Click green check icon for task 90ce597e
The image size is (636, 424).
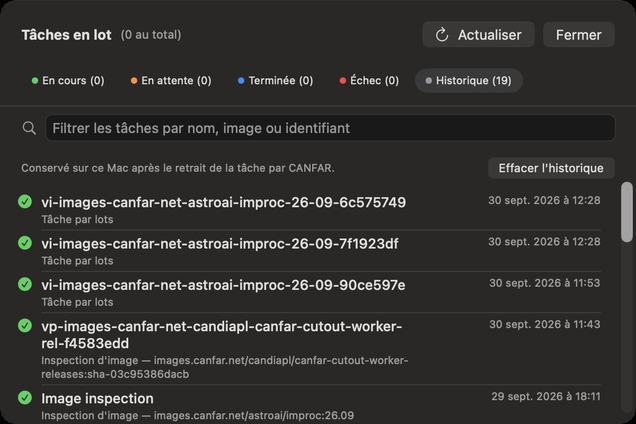click(x=25, y=284)
